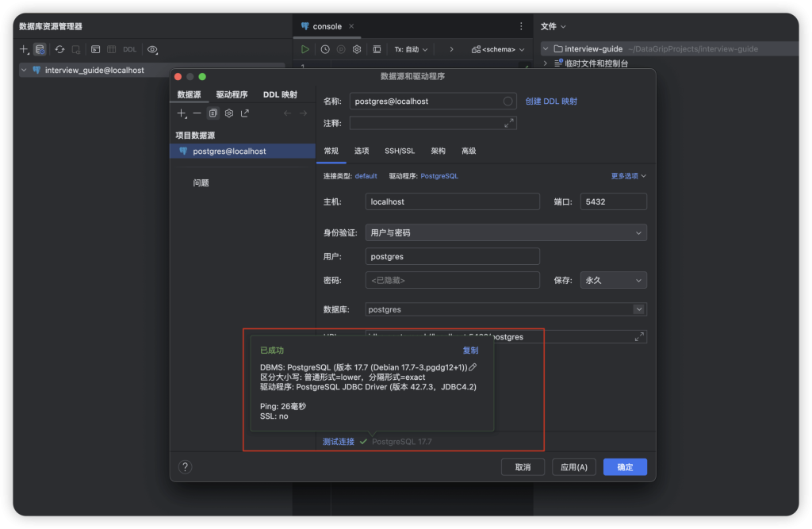
Task: Remove selected data source with the minus icon
Action: (196, 113)
